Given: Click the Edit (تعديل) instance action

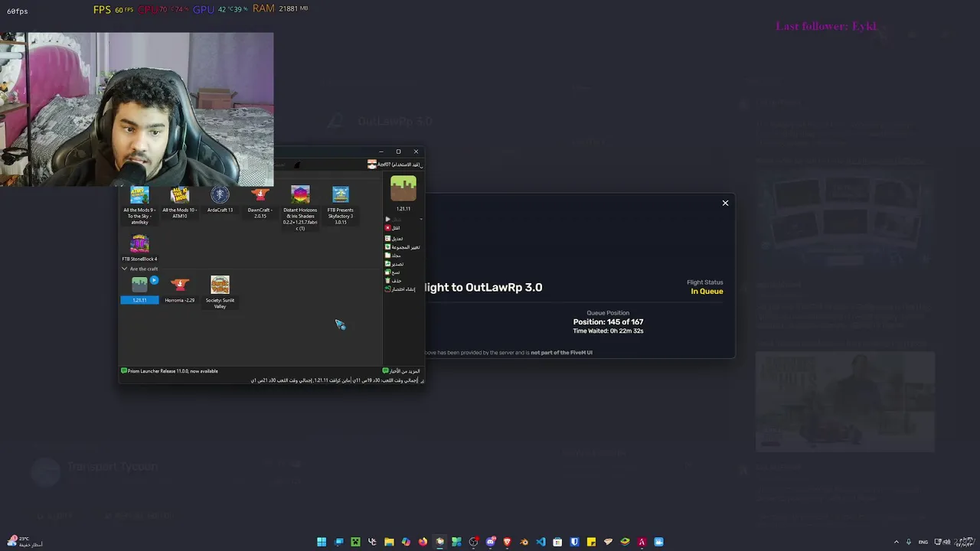Looking at the screenshot, I should point(394,239).
